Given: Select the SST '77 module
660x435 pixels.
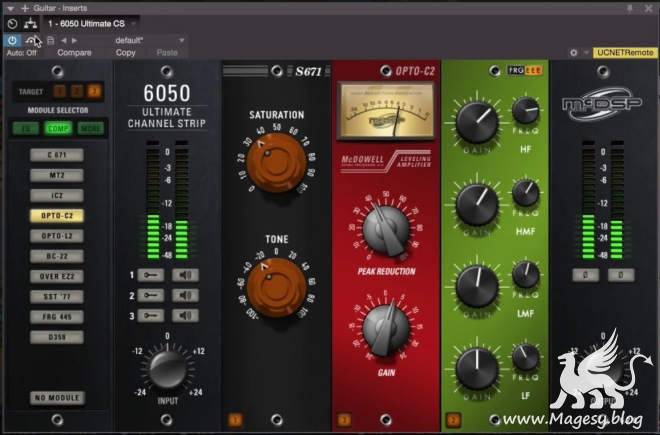Looking at the screenshot, I should coord(57,296).
